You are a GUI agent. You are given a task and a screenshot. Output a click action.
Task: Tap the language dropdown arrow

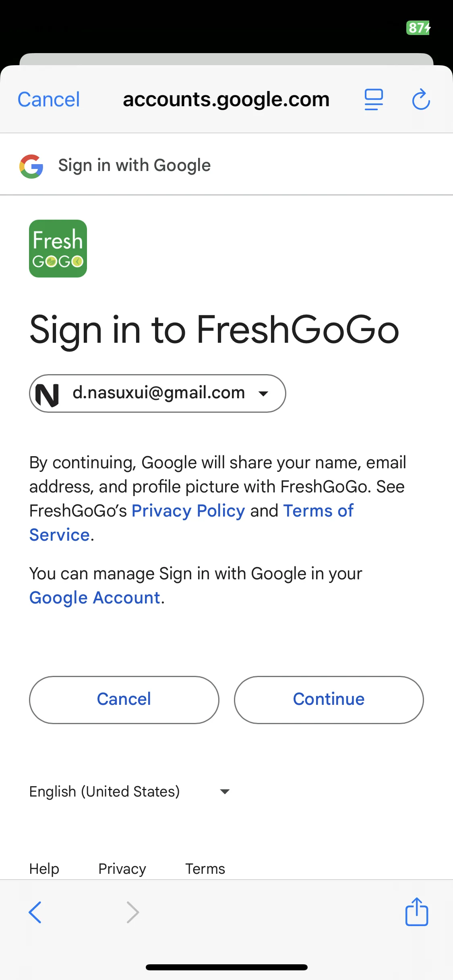(x=225, y=792)
